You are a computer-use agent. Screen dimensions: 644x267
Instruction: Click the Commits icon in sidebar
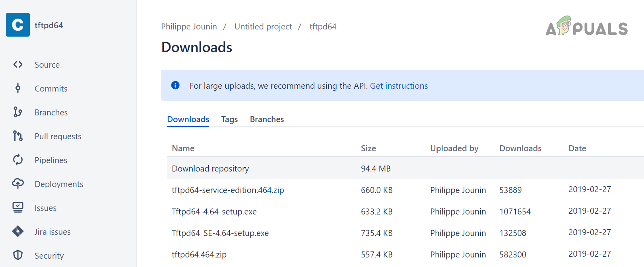click(x=18, y=88)
